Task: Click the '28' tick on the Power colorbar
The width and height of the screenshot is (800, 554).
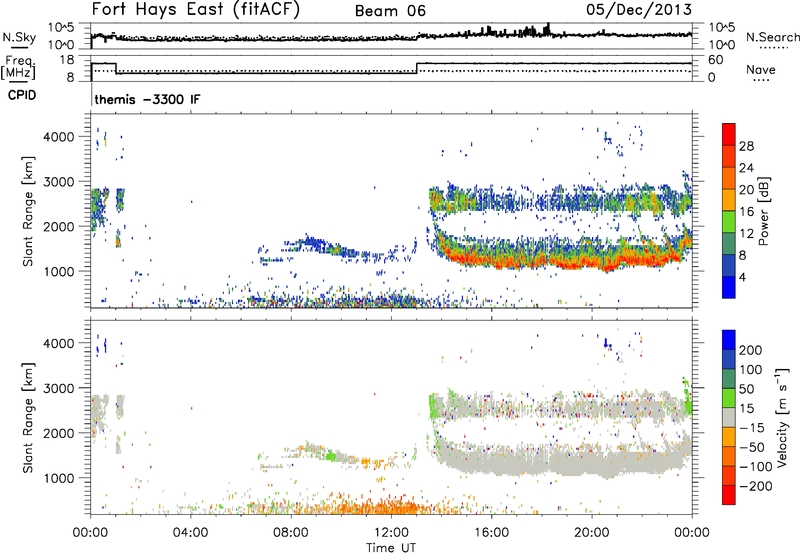Action: tap(746, 146)
